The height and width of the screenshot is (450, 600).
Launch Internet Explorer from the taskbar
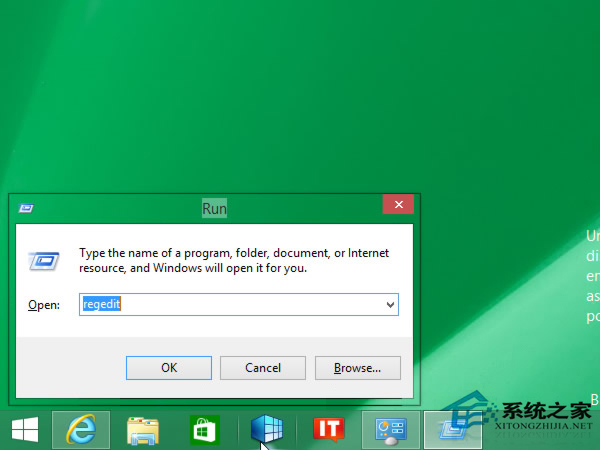tap(80, 430)
